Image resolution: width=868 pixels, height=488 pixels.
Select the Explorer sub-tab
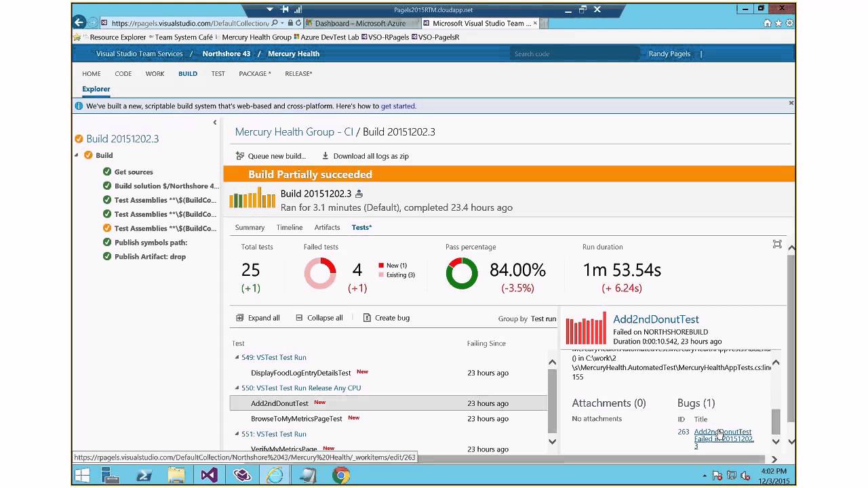coord(96,89)
